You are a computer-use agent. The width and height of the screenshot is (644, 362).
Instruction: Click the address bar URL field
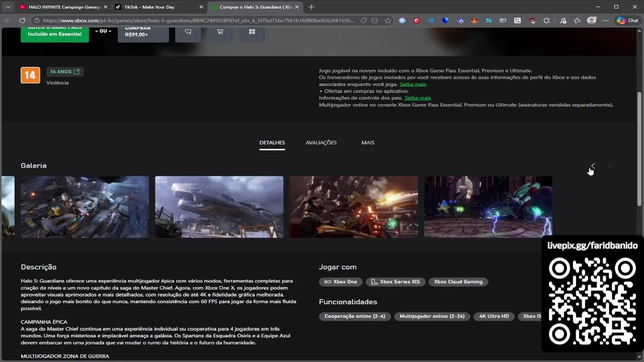pos(199,21)
